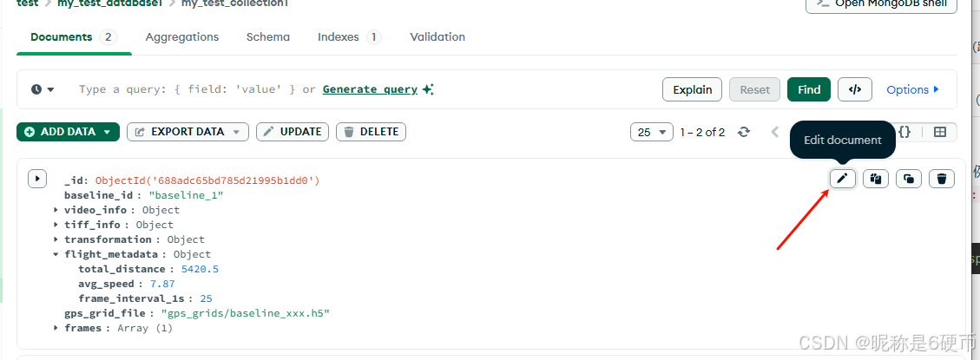Click the Generate query sparkle icon

coord(428,89)
